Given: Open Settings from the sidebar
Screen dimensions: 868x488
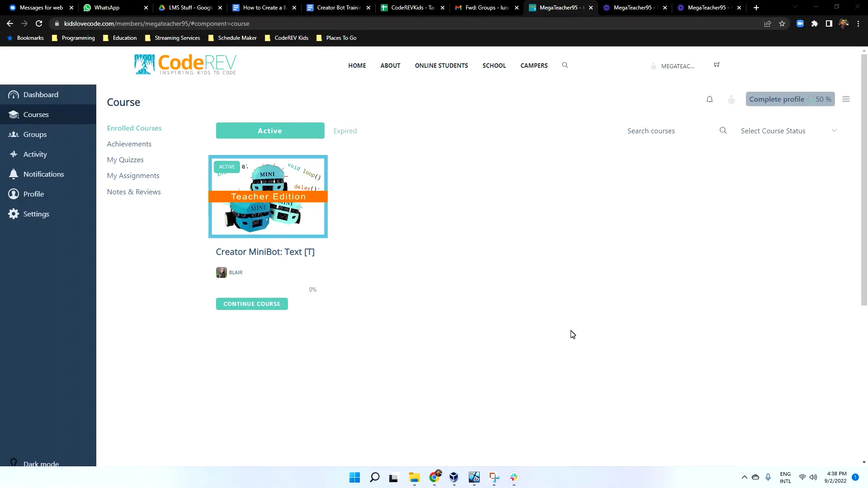Looking at the screenshot, I should (36, 214).
